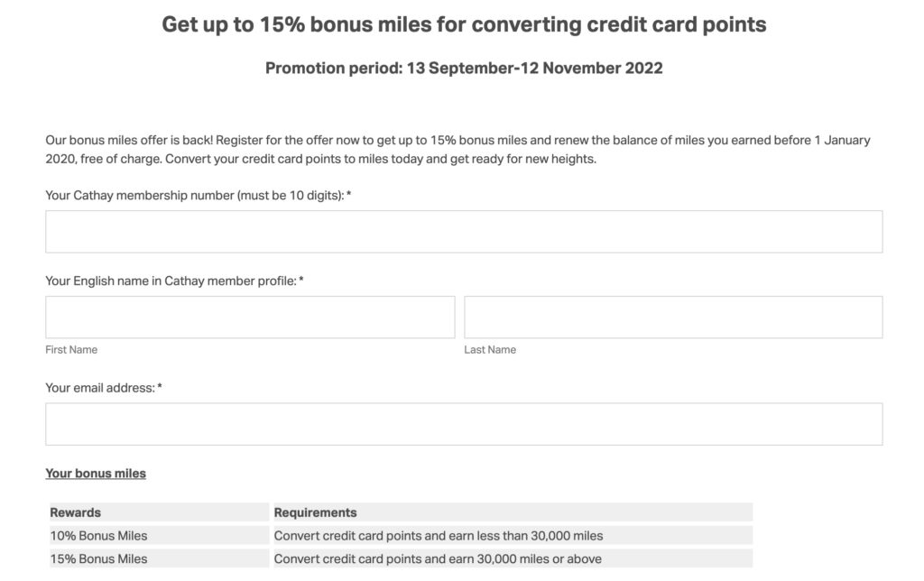The width and height of the screenshot is (924, 581).
Task: Click the 'Your English name' field label
Action: 174,281
